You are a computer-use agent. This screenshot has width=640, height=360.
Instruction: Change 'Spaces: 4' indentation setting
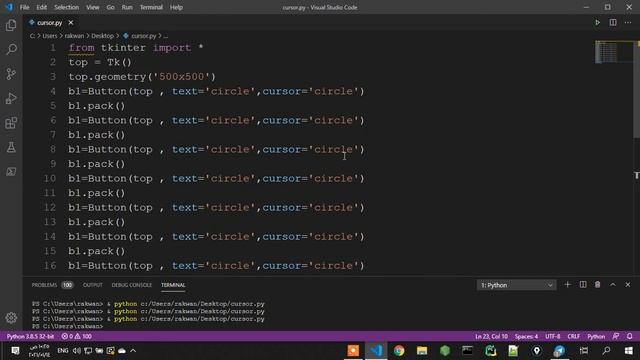(526, 336)
